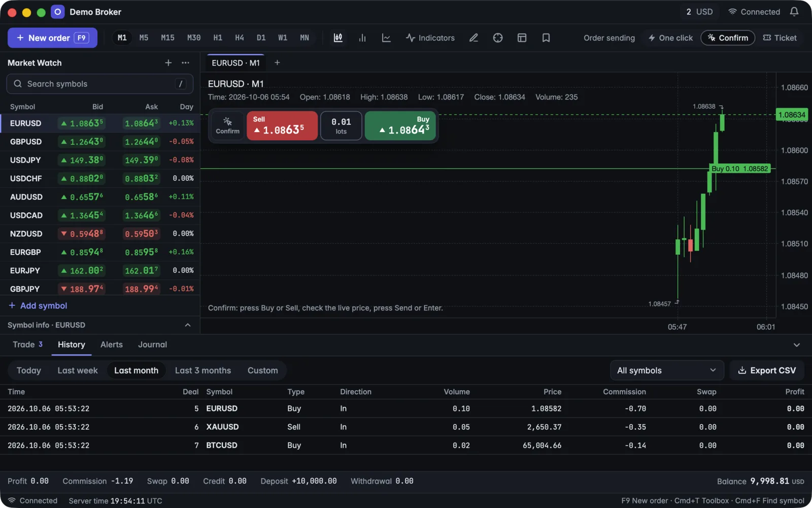Open the Journal tab
This screenshot has height=508, width=812.
[x=153, y=344]
